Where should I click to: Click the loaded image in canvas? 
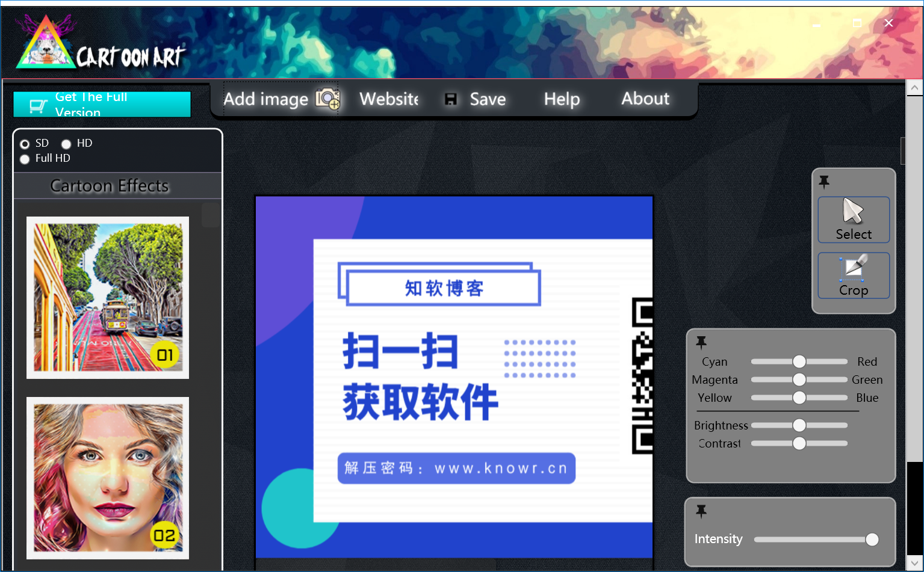click(x=454, y=377)
